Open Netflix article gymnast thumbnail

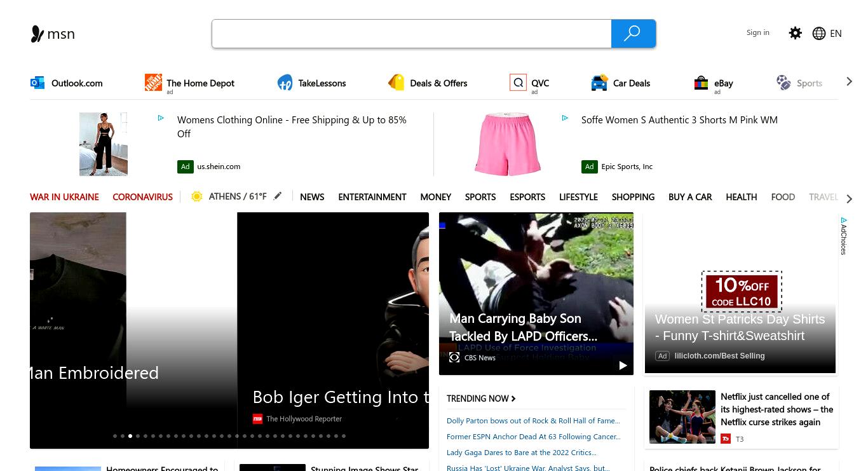click(x=682, y=417)
